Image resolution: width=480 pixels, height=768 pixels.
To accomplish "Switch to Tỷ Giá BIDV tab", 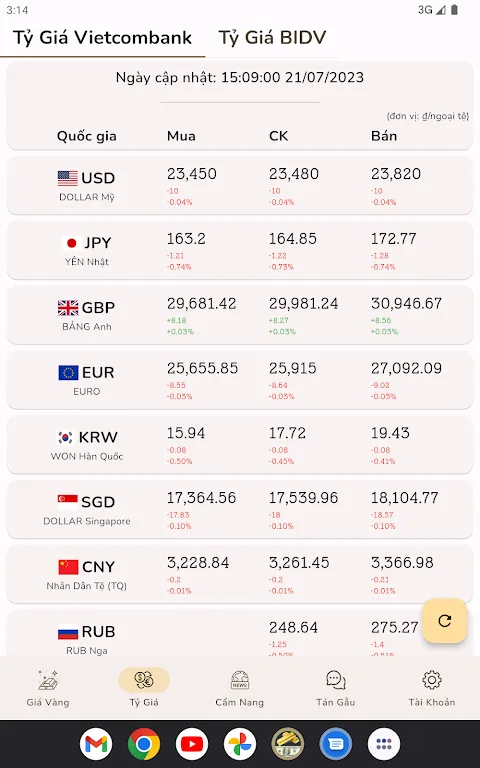I will 272,38.
